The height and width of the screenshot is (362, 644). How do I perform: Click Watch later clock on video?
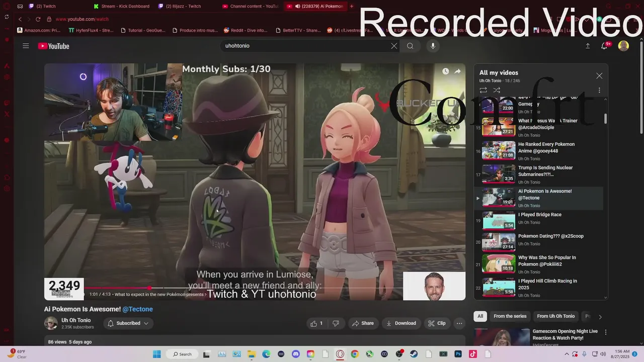pyautogui.click(x=445, y=71)
